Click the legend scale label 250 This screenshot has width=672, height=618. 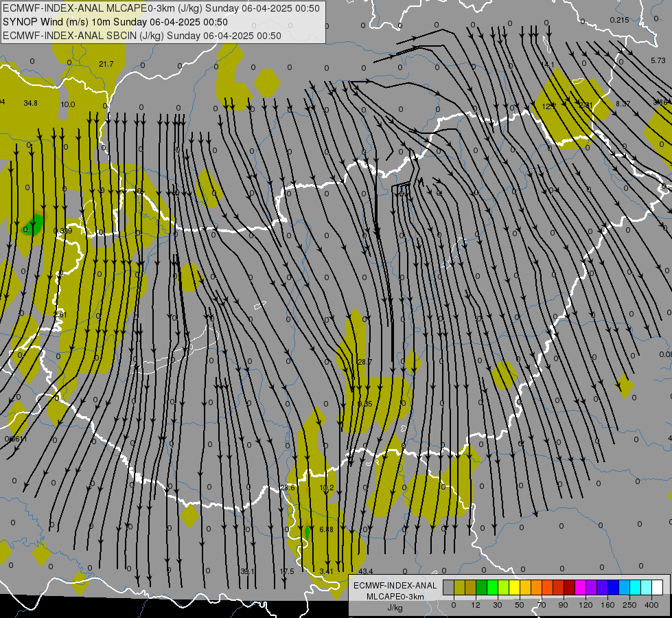(x=629, y=605)
